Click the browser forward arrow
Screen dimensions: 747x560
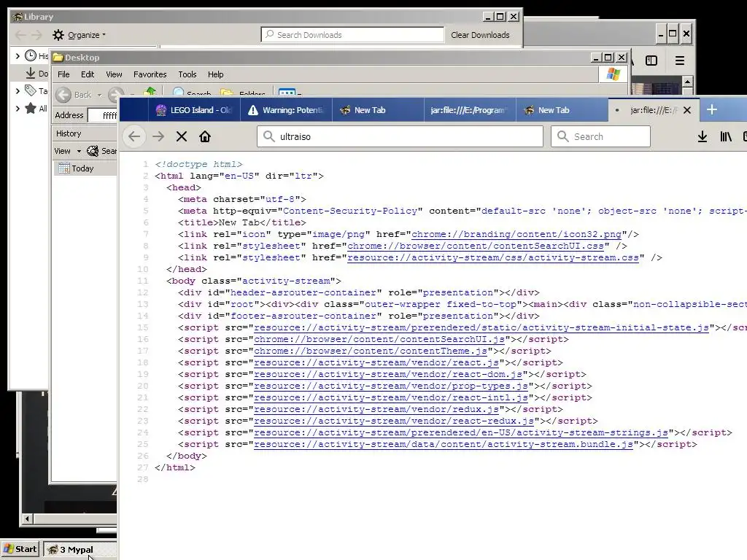pos(158,136)
